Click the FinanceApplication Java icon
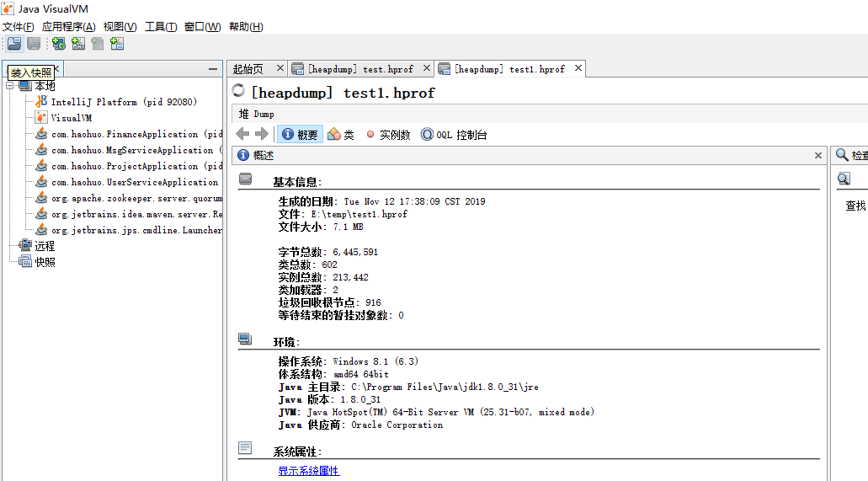 pyautogui.click(x=41, y=134)
